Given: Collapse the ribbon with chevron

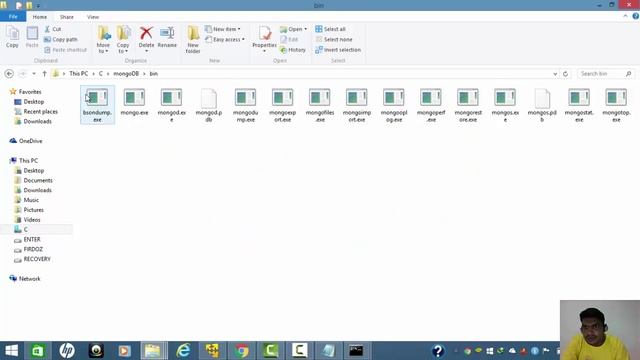Looking at the screenshot, I should click(625, 16).
